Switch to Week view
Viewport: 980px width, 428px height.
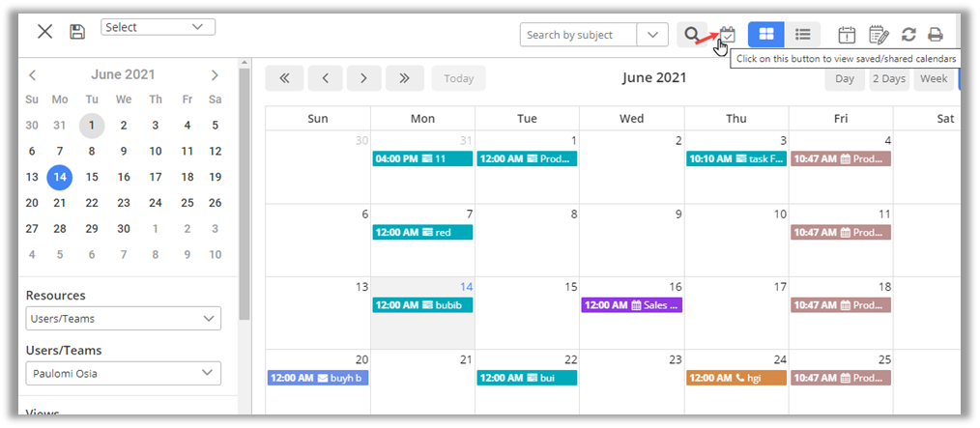point(934,79)
